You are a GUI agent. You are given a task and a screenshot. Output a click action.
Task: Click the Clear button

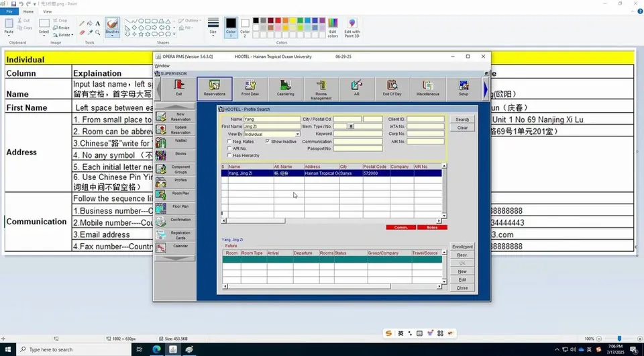462,128
